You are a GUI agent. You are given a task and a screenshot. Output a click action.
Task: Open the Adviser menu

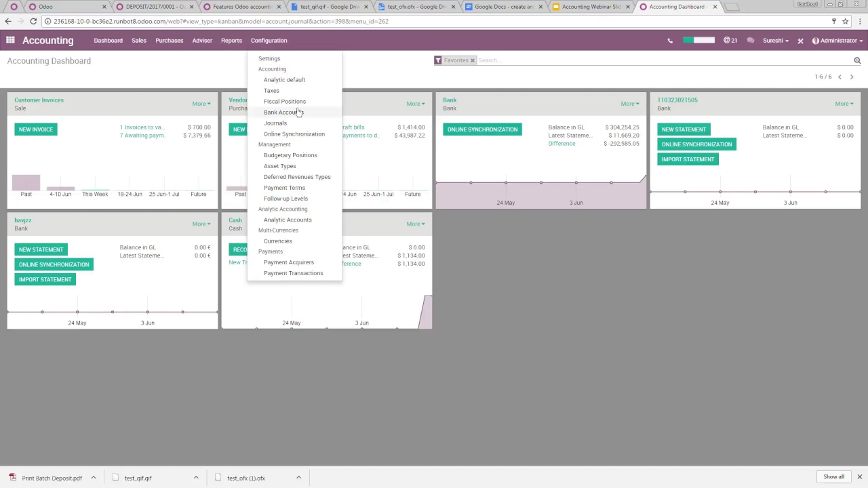202,41
